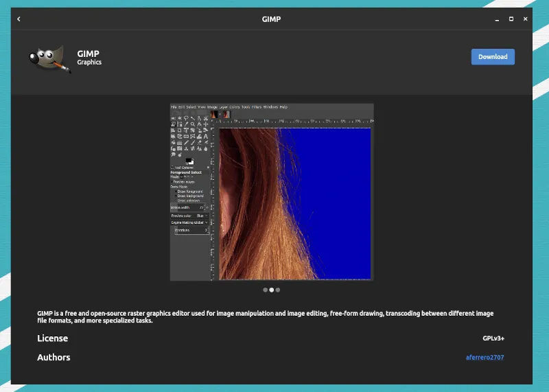Click the third screenshot carousel dot
Screen dimensions: 549x392
277,290
